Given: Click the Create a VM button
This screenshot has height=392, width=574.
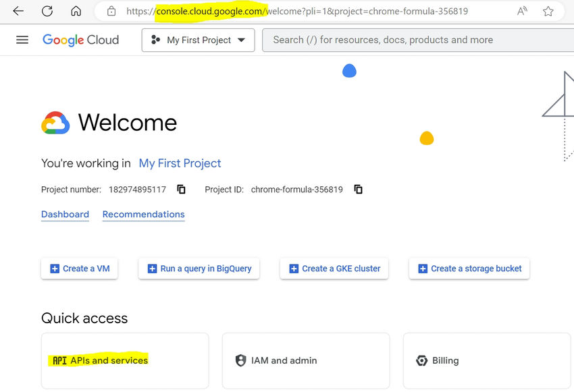Looking at the screenshot, I should pyautogui.click(x=79, y=268).
